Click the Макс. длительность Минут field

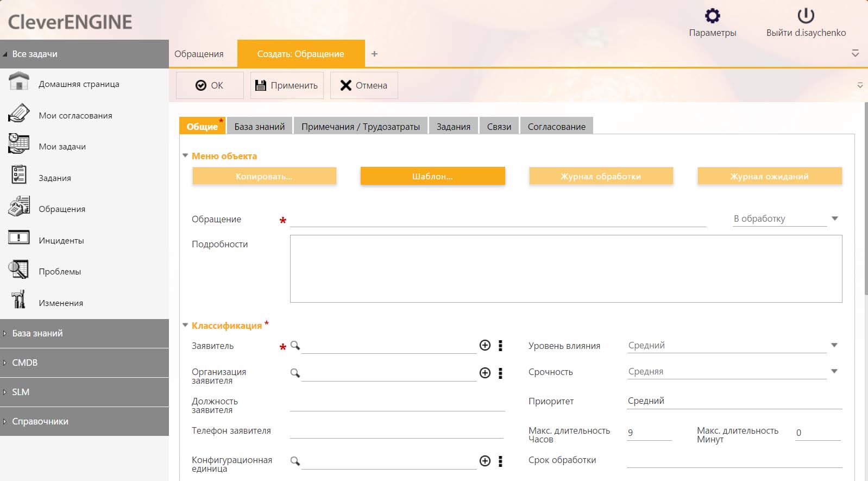pos(818,433)
